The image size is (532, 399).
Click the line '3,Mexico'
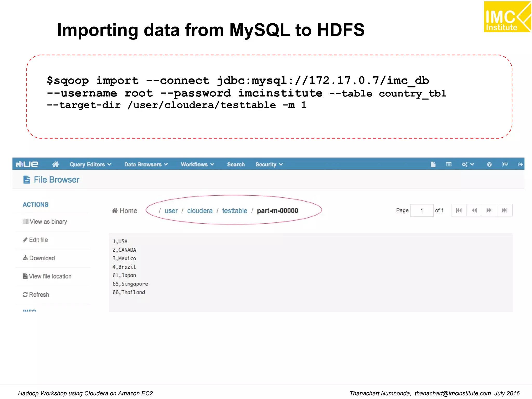124,258
